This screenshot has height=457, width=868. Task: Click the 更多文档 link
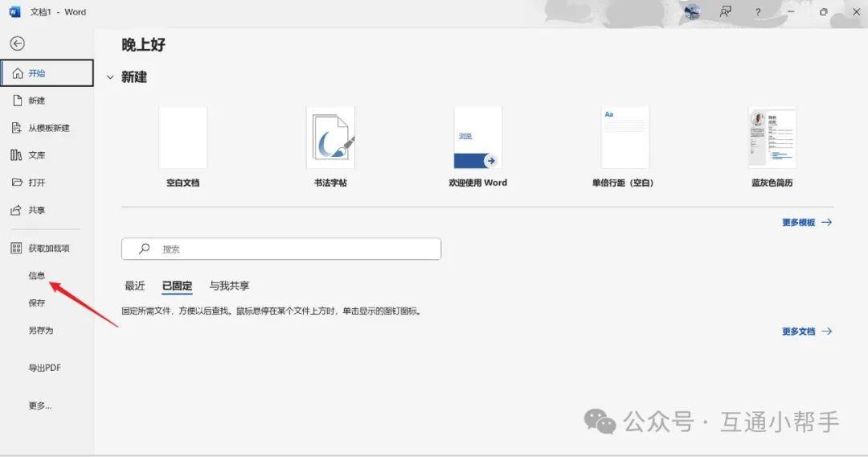click(x=807, y=331)
